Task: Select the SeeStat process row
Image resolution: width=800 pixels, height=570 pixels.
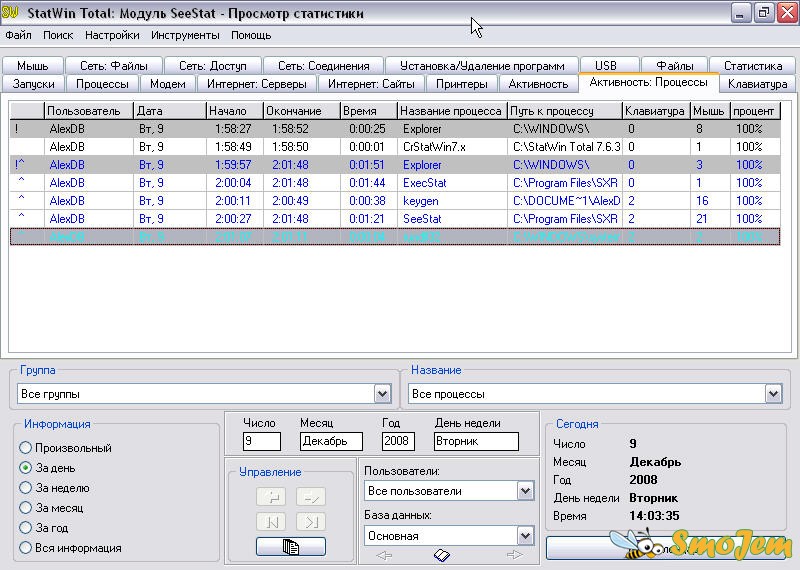Action: pyautogui.click(x=395, y=218)
